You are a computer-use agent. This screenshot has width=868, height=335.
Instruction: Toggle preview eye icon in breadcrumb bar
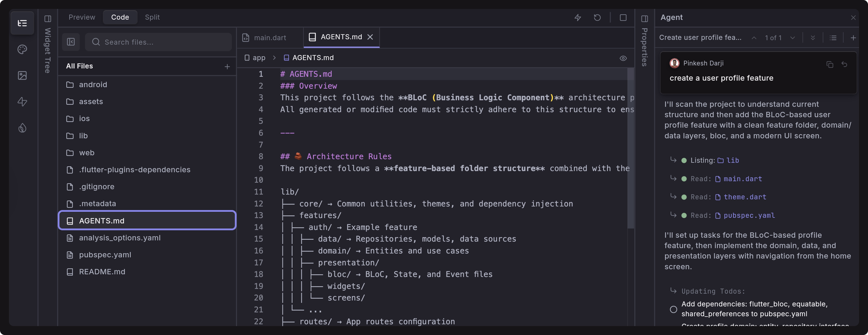pos(623,58)
